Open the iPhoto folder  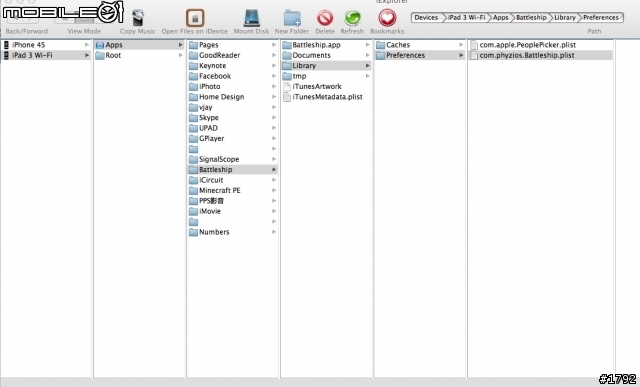[233, 86]
